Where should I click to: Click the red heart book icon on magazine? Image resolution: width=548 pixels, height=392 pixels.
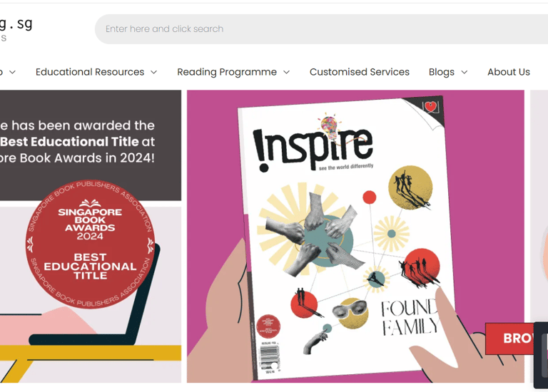(430, 106)
